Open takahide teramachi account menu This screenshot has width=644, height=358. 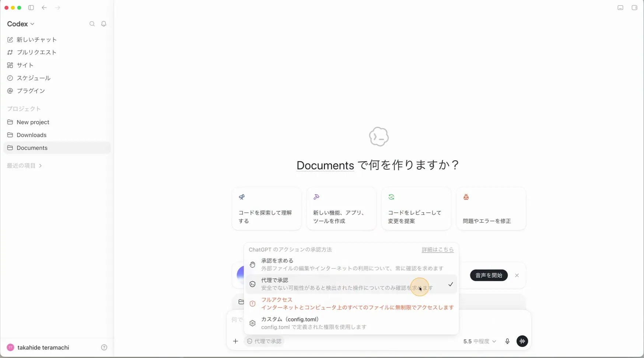point(38,348)
